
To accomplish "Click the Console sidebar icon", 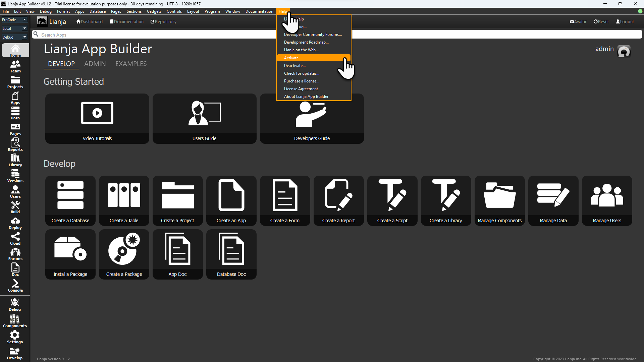I will pos(15,286).
